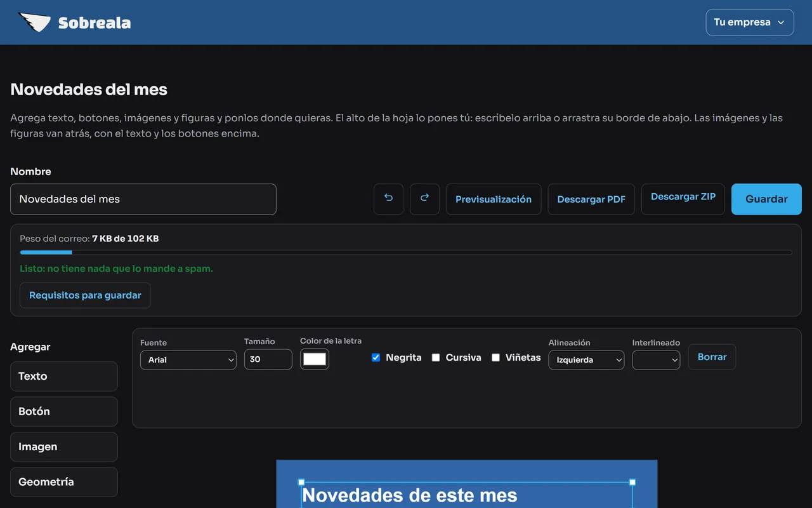Screen dimensions: 812x508
Task: Click the 'Peso del correo: 7 KB de 102 KB' text
Action: 89,239
